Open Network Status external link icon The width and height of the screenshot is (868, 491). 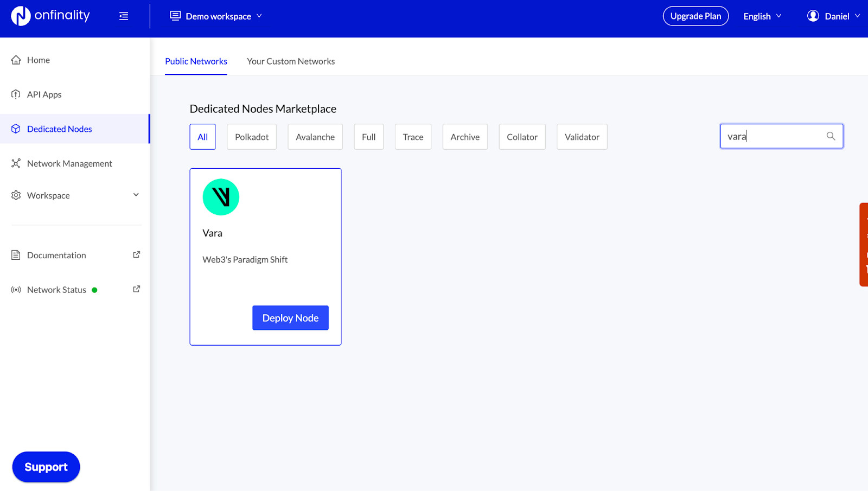137,289
